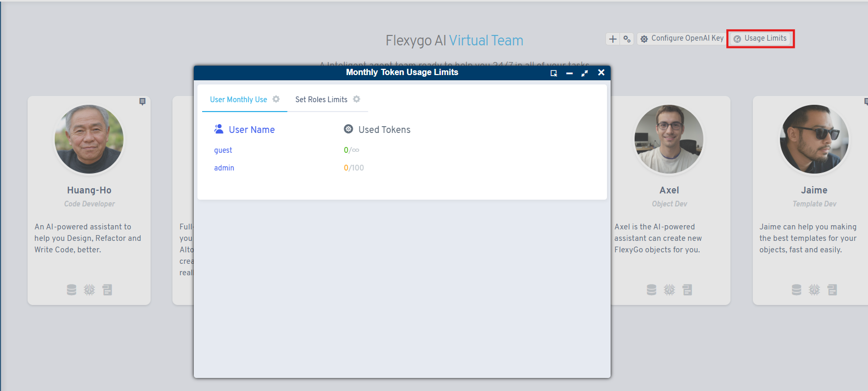868x391 pixels.
Task: Open Jaime's avatar photo
Action: (x=814, y=139)
